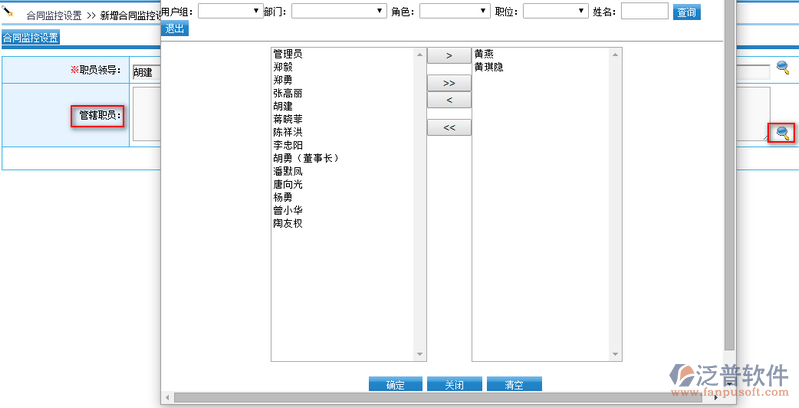Confirm selection with 确定 button

395,385
